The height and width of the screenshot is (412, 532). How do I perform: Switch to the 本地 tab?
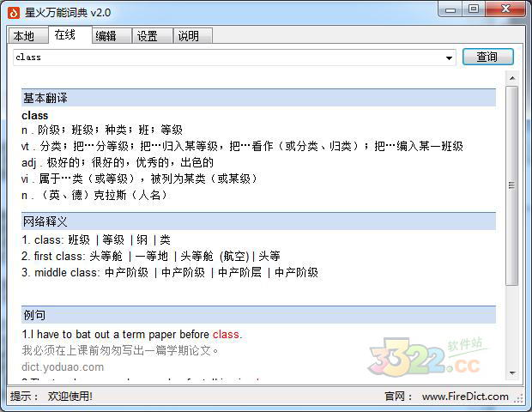(27, 36)
